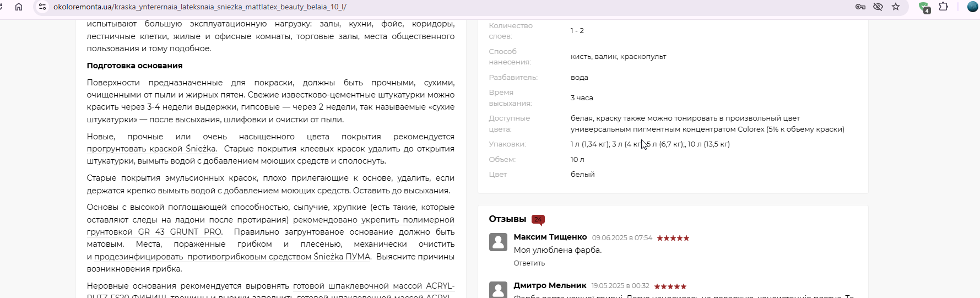Click the 'Способ нанесения:' label
This screenshot has width=980, height=298.
510,57
